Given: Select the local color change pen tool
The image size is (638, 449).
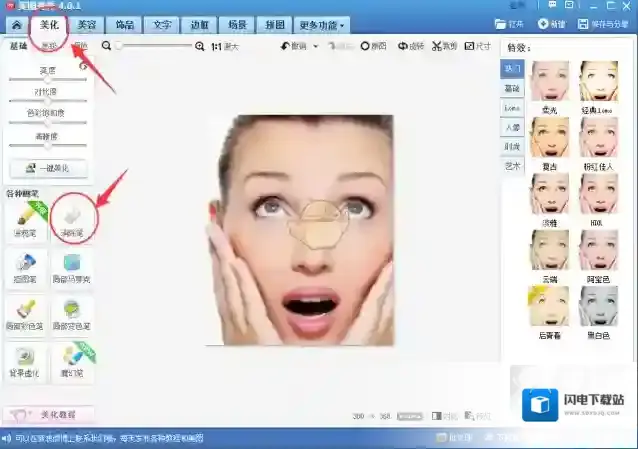Looking at the screenshot, I should click(x=72, y=315).
